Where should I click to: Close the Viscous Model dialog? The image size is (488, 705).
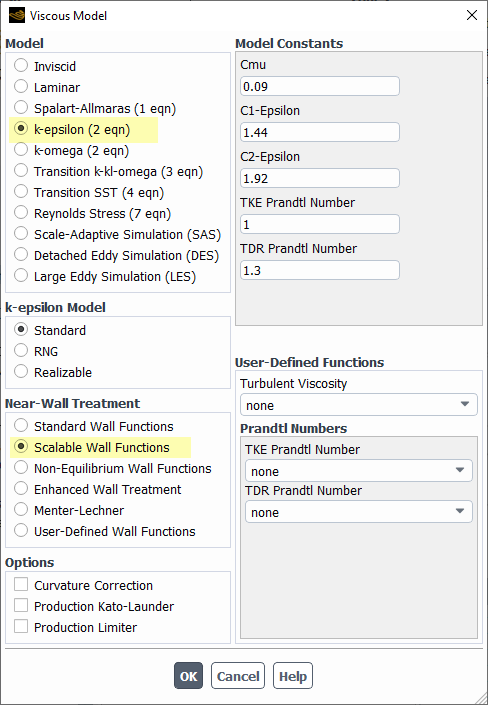[472, 15]
